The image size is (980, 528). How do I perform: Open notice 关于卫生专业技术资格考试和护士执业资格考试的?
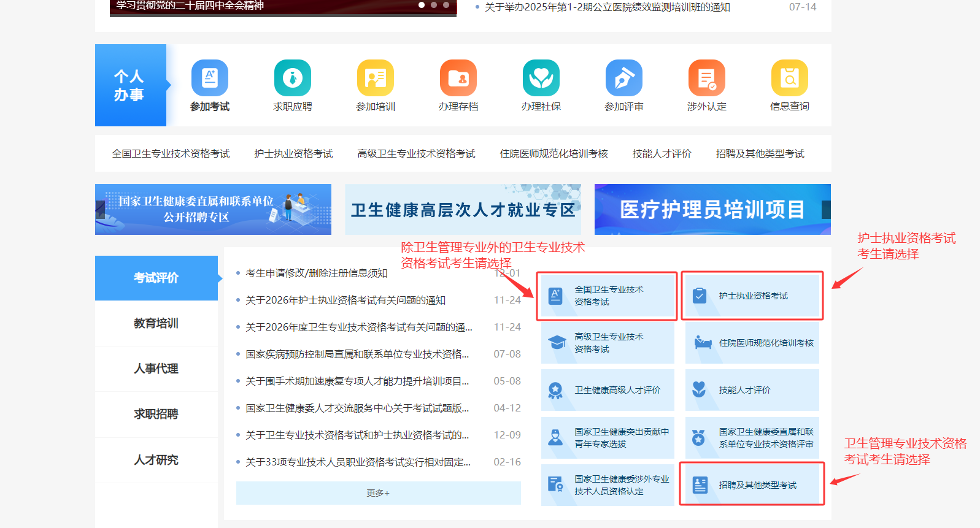point(357,435)
